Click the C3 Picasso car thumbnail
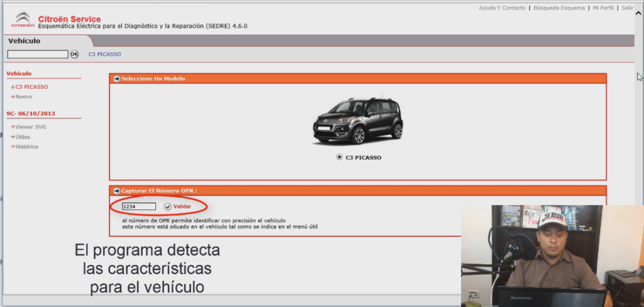 coord(358,120)
